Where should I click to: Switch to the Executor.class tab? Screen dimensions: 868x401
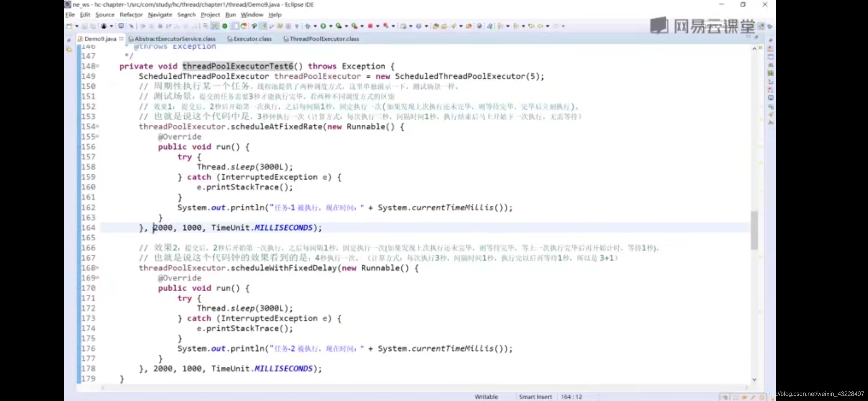click(249, 39)
